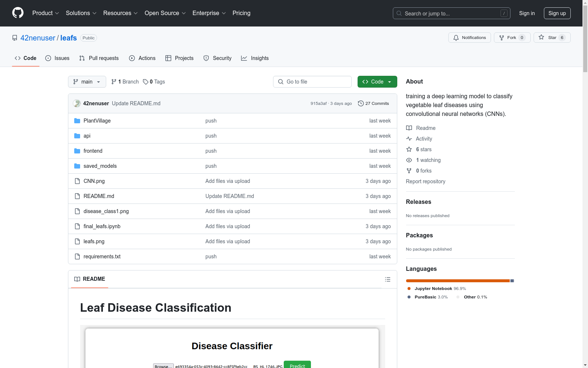Click the tag icon beside 0 Tags
Viewport: 588px width, 368px height.
tap(146, 82)
